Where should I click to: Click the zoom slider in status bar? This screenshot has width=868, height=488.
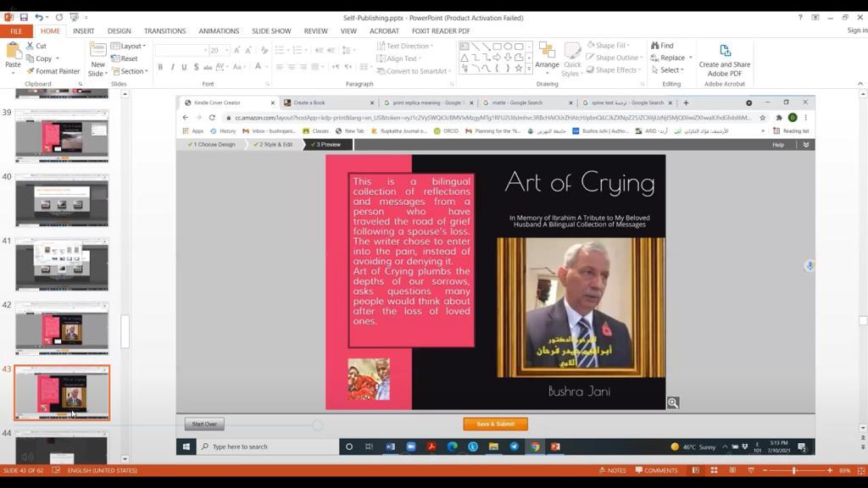tap(794, 470)
